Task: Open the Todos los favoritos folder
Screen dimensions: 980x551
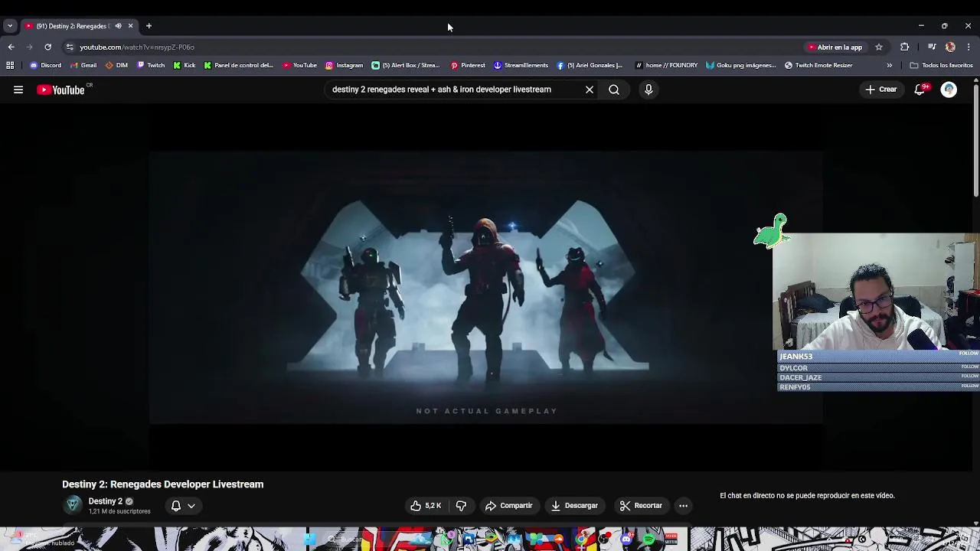Action: point(941,65)
